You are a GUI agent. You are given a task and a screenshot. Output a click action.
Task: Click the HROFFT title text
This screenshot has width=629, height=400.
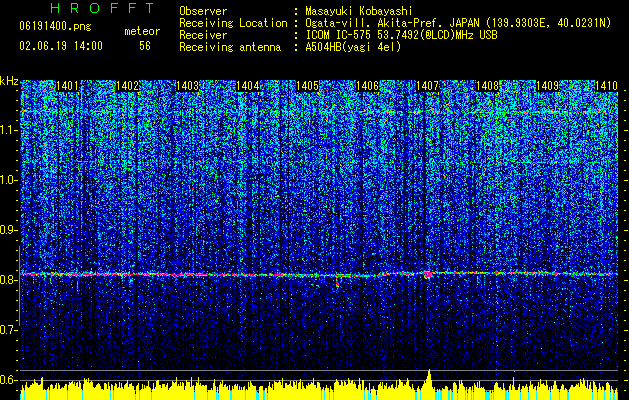click(x=103, y=8)
